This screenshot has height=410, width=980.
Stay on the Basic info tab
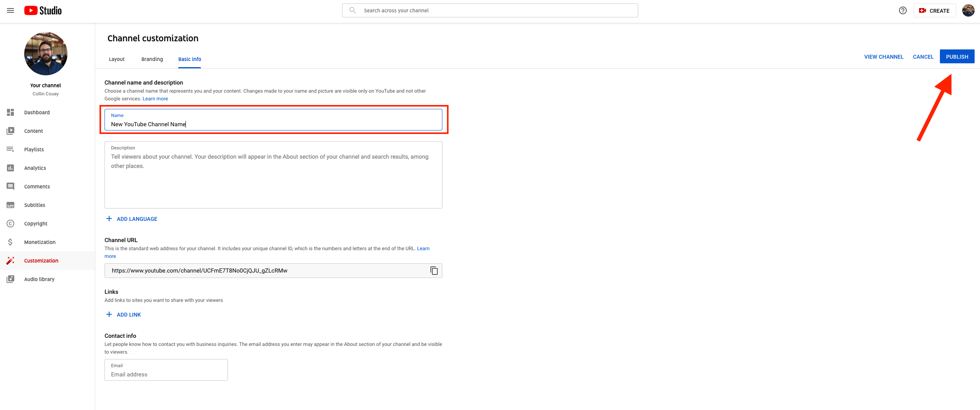(189, 59)
